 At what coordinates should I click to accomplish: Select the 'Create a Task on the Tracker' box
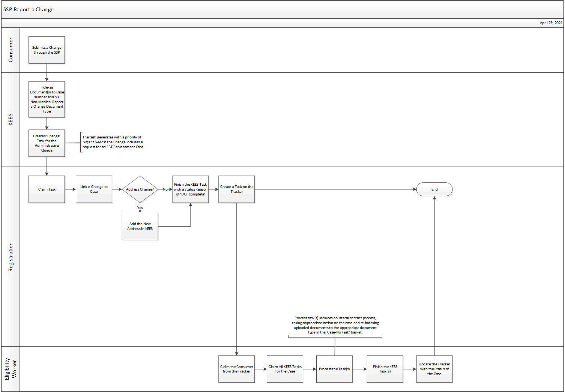click(237, 189)
